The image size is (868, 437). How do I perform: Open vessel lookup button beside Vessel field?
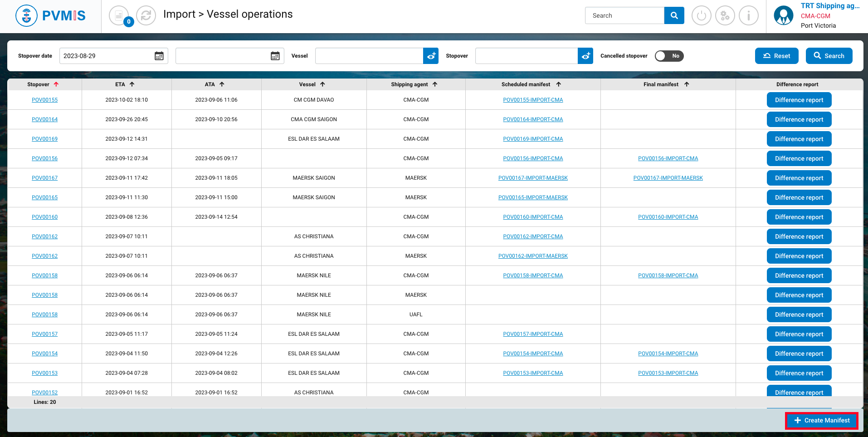[431, 56]
